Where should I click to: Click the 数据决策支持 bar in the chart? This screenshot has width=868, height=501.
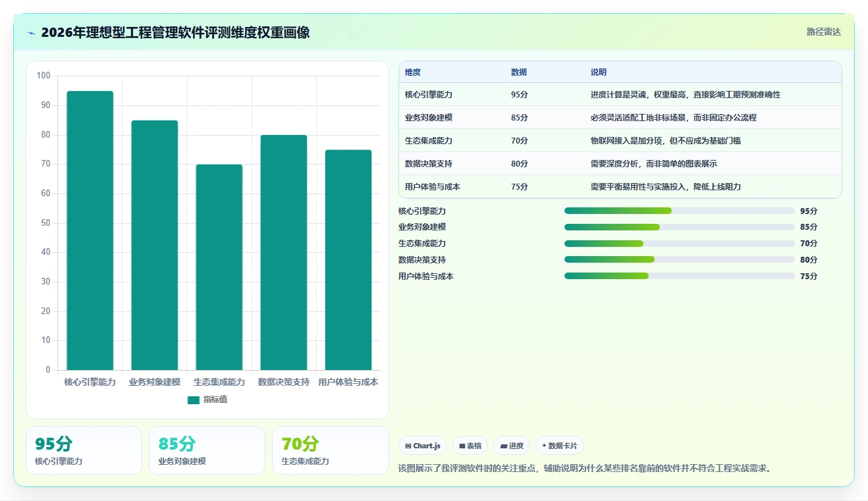click(x=283, y=252)
